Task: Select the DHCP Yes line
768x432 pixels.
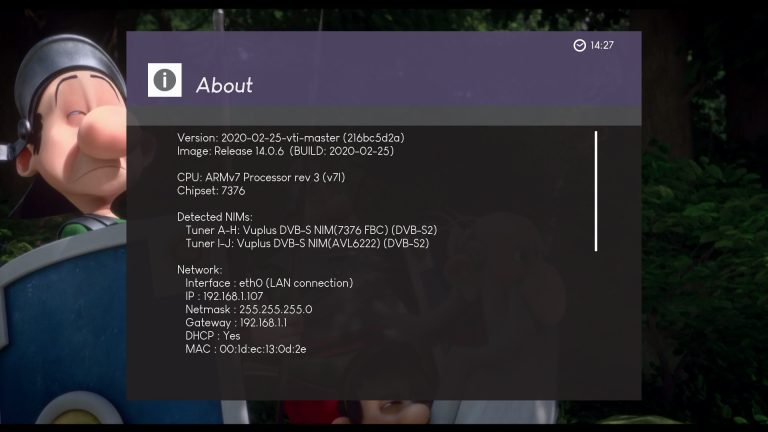Action: (213, 336)
